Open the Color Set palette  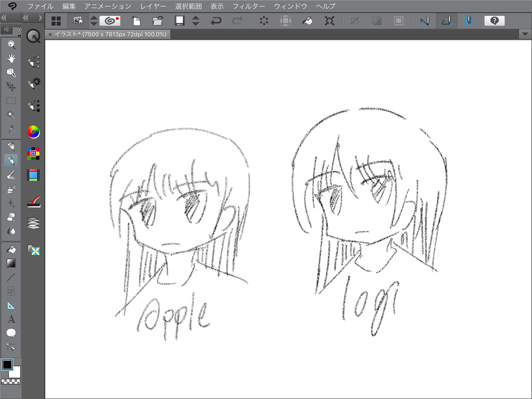(33, 154)
